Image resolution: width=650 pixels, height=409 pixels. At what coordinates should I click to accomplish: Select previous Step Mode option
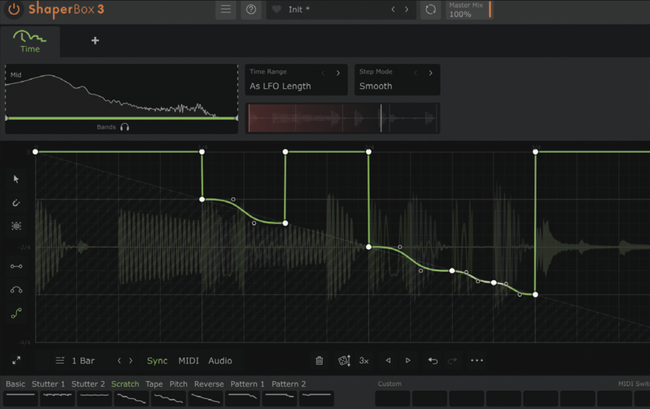click(x=416, y=73)
